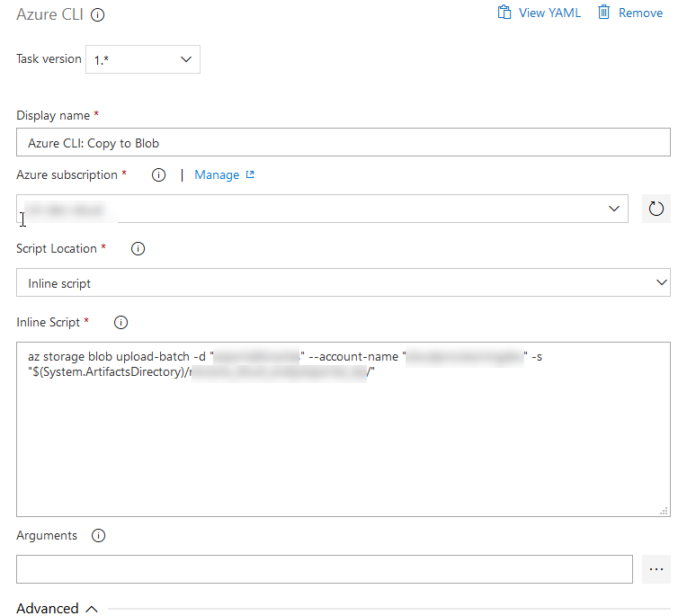Open the Task version dropdown
The width and height of the screenshot is (678, 616).
(143, 60)
